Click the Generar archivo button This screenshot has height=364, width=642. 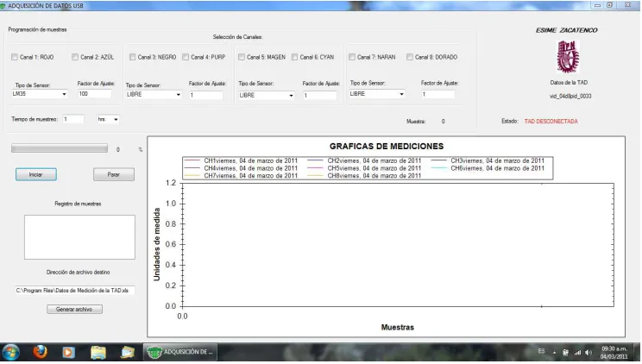tap(74, 309)
